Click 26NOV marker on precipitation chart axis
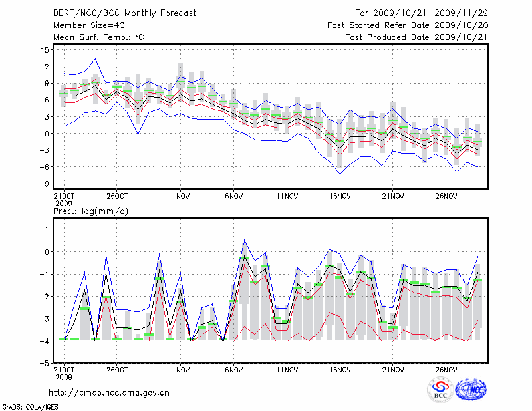Viewport: 532px width, 411px height. click(446, 370)
